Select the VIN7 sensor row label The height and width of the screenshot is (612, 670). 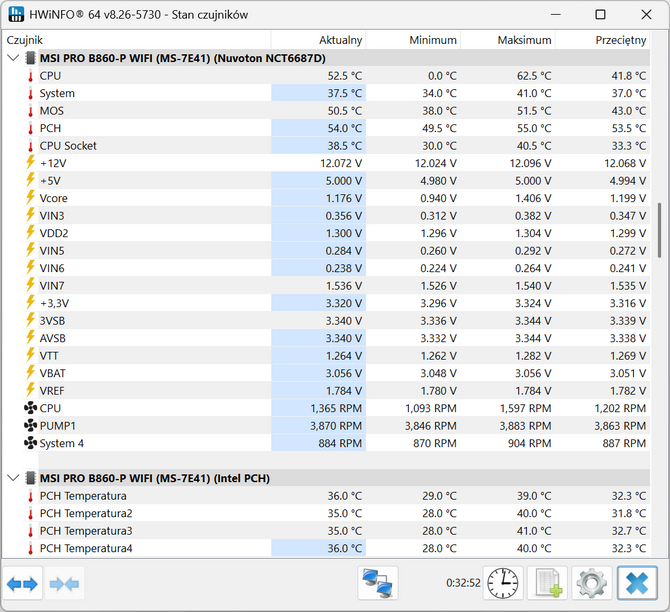[52, 286]
